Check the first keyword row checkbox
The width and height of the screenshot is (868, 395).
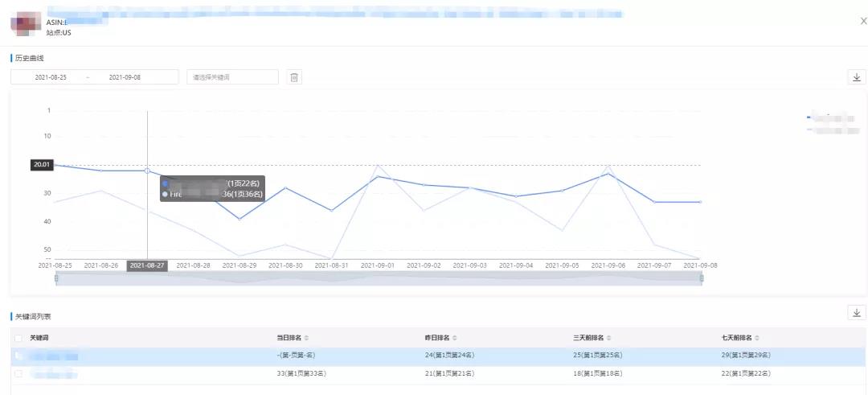[18, 356]
